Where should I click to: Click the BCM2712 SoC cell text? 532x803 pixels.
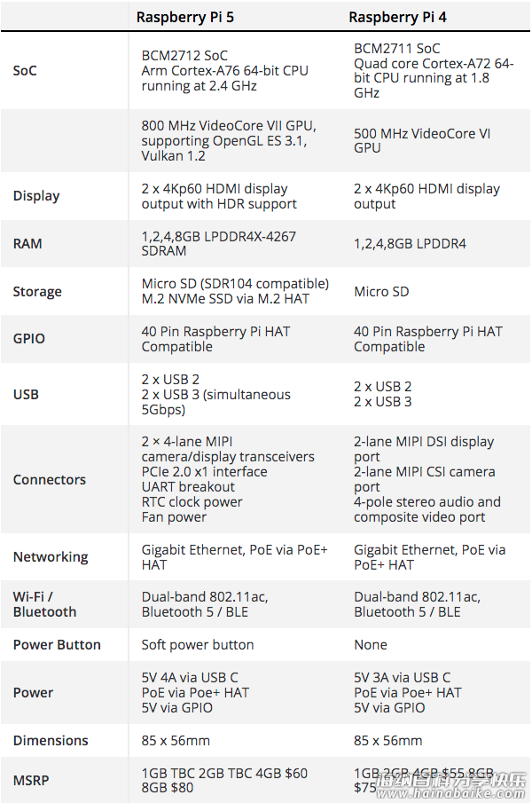(184, 55)
